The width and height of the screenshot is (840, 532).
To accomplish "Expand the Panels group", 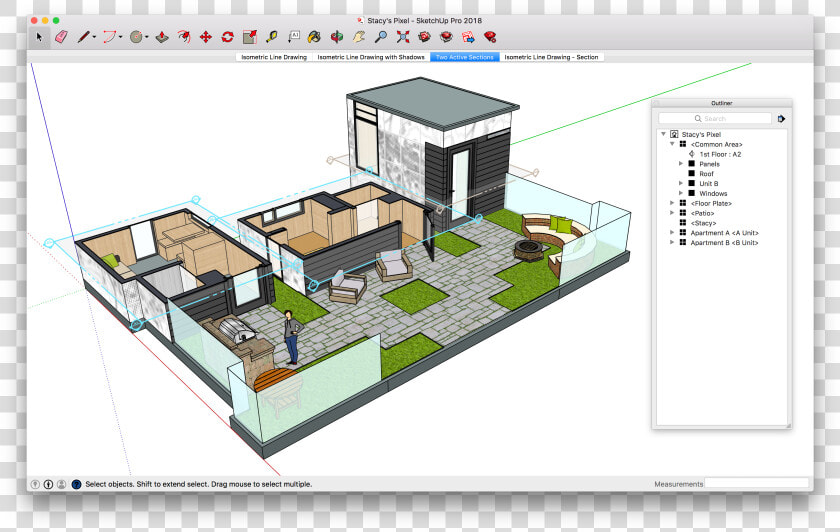I will (681, 164).
